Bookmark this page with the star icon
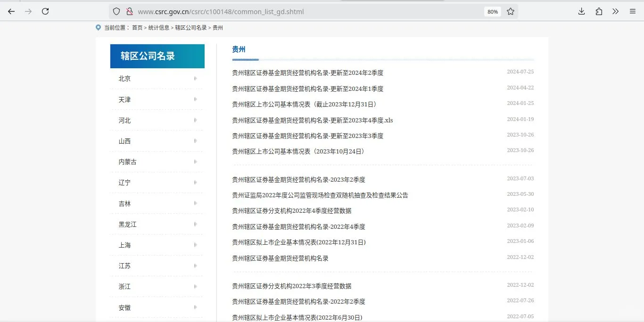644x322 pixels. [511, 11]
